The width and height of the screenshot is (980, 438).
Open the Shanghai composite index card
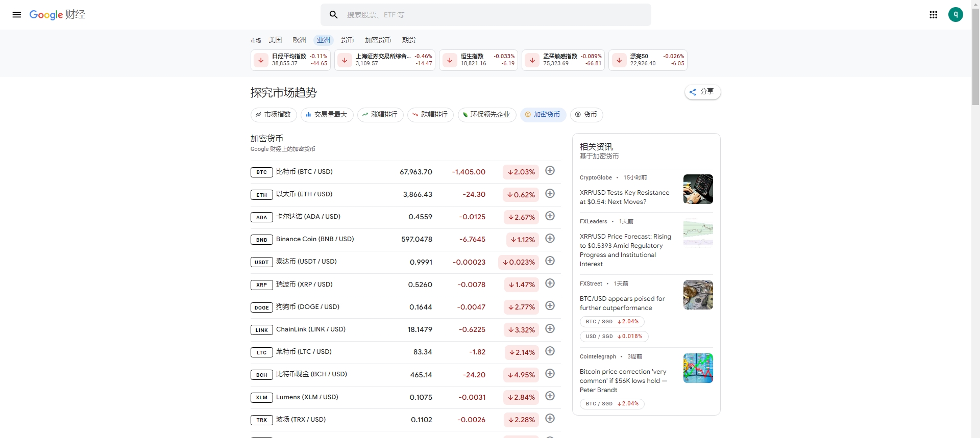tap(385, 60)
